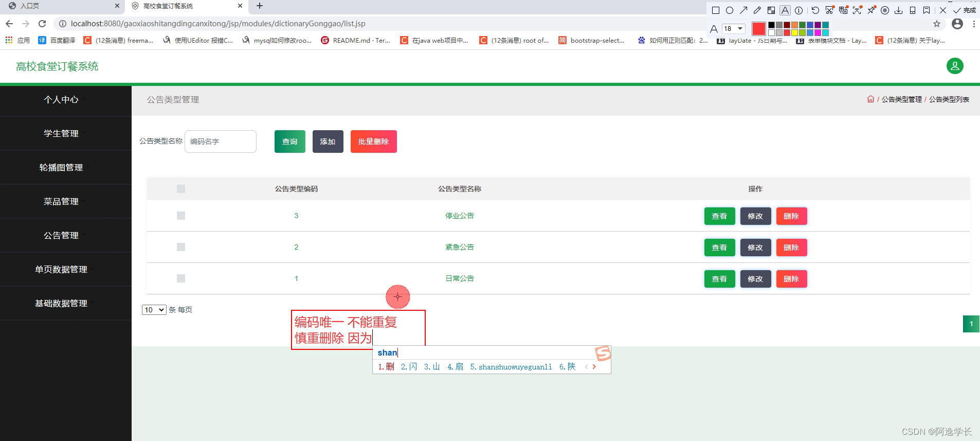Check the box for row 紧急公告

(x=181, y=247)
